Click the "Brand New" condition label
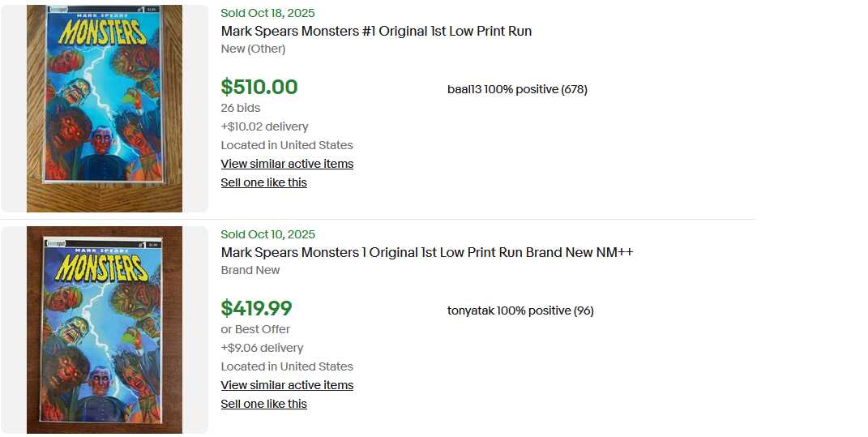The height and width of the screenshot is (437, 868). pos(250,270)
